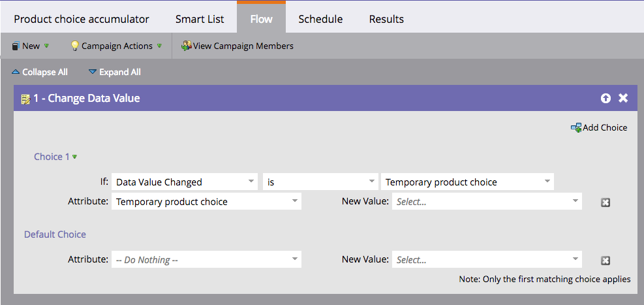This screenshot has width=644, height=305.
Task: Open the Choice 1 Attribute dropdown
Action: [206, 201]
